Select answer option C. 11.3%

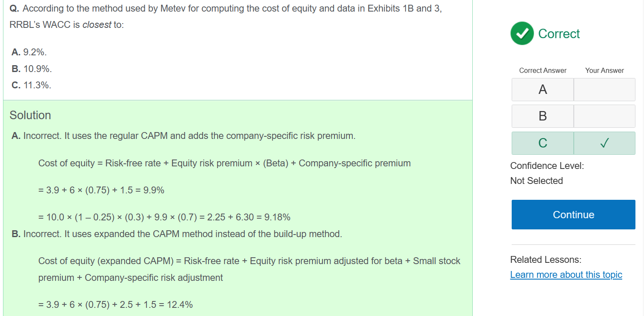pyautogui.click(x=31, y=85)
